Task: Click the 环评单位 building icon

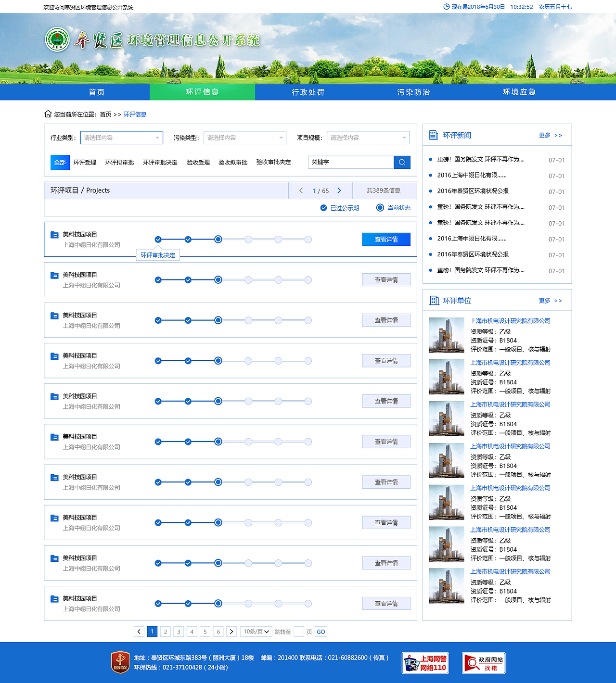Action: (434, 301)
